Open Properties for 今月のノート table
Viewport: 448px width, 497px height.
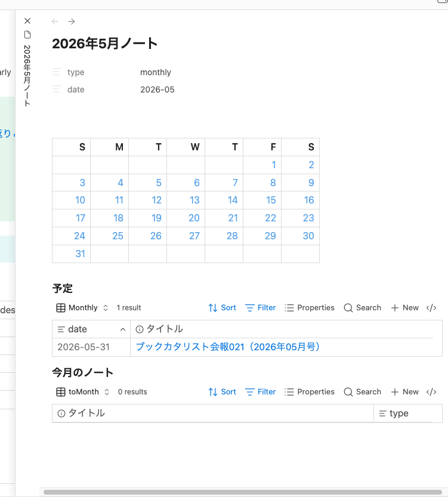click(309, 392)
